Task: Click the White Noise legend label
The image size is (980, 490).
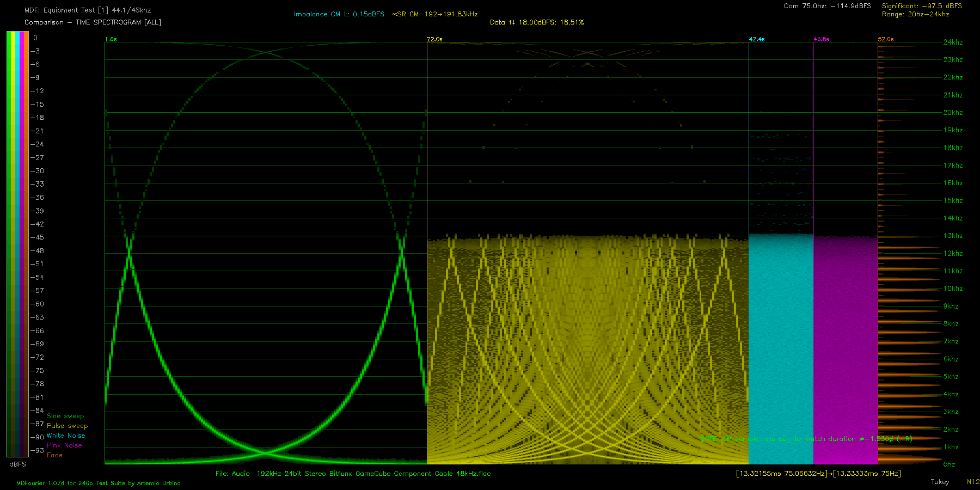Action: point(66,436)
